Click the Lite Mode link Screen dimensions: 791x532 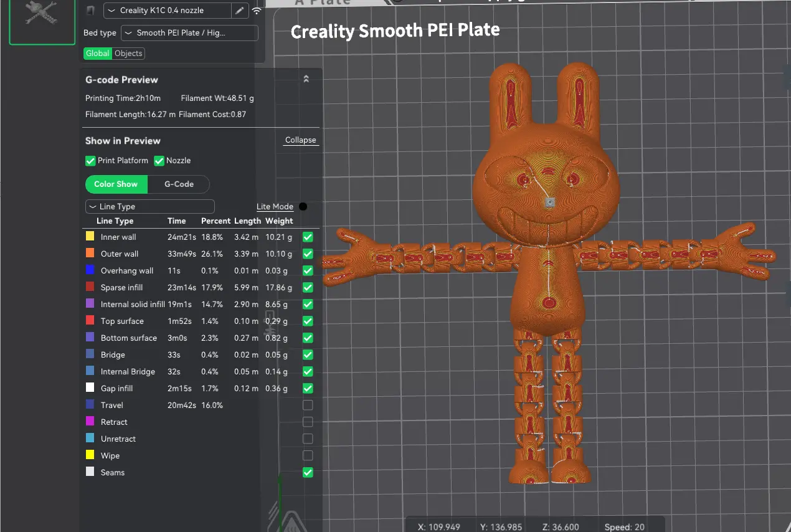(x=275, y=207)
